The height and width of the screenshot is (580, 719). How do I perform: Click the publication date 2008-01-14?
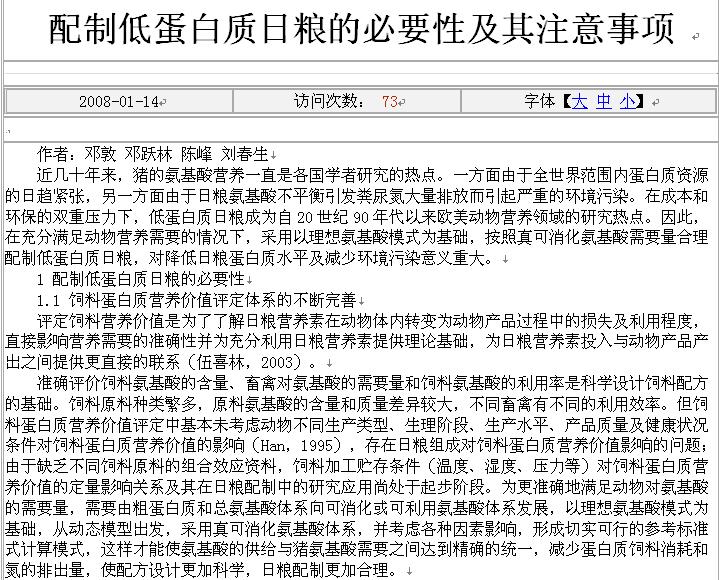118,102
